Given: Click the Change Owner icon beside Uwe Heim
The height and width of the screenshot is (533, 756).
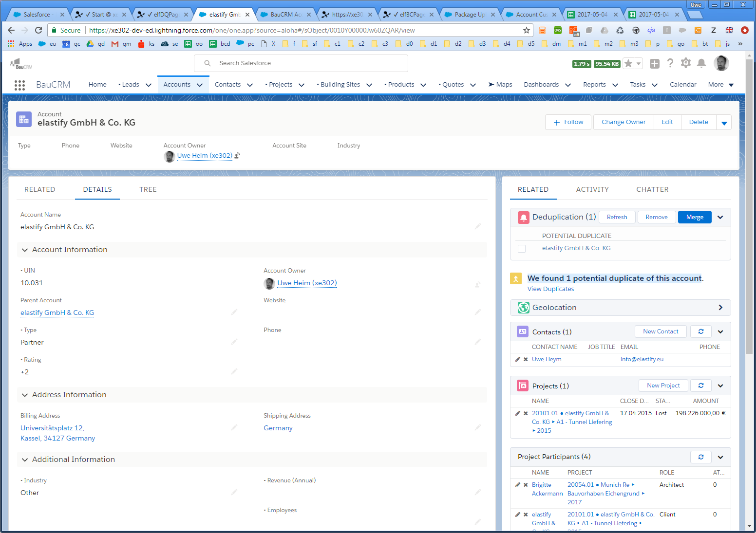Looking at the screenshot, I should tap(237, 156).
